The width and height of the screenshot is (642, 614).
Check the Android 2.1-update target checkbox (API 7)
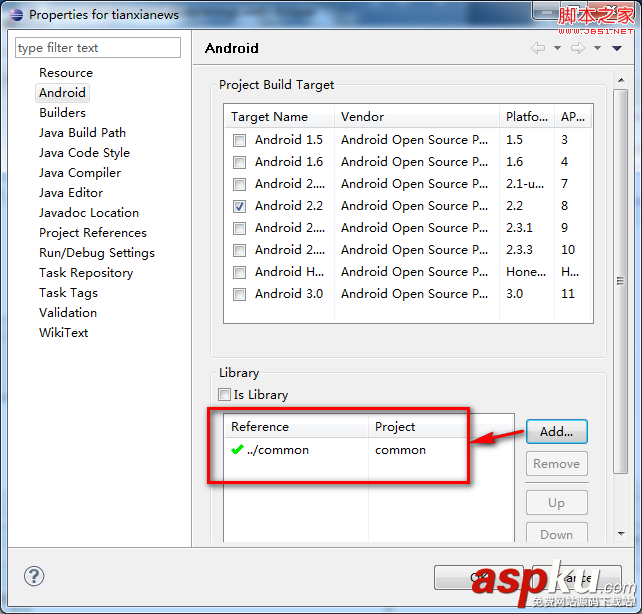click(x=240, y=184)
